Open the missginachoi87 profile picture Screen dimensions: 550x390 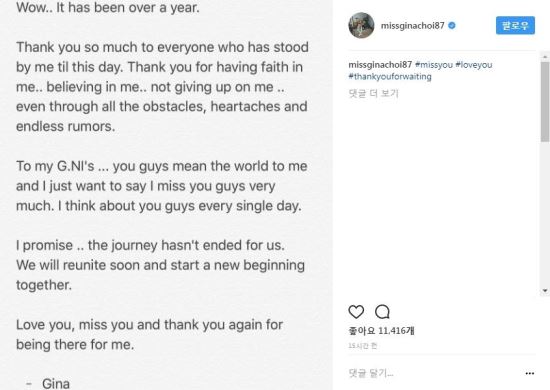pos(361,25)
